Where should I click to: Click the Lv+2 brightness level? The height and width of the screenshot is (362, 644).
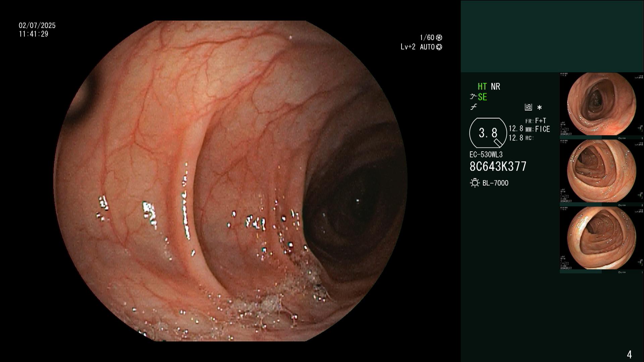(408, 47)
